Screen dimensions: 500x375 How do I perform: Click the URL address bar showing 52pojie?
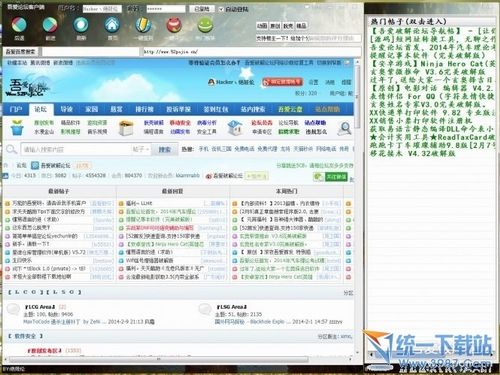[252, 52]
